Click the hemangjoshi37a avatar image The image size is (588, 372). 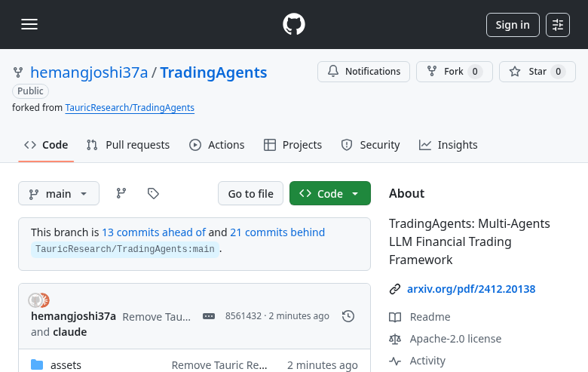(x=35, y=300)
